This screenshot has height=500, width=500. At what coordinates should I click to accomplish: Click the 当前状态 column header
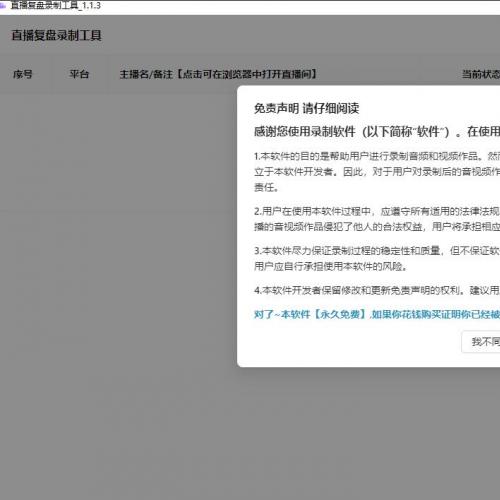(481, 74)
